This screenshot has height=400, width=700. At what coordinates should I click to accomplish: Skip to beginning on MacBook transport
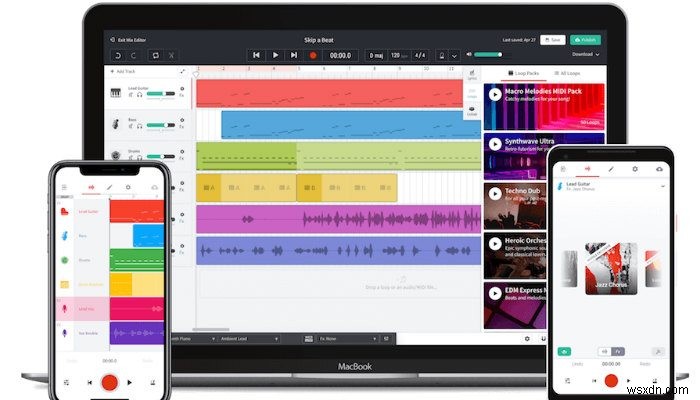(x=256, y=55)
